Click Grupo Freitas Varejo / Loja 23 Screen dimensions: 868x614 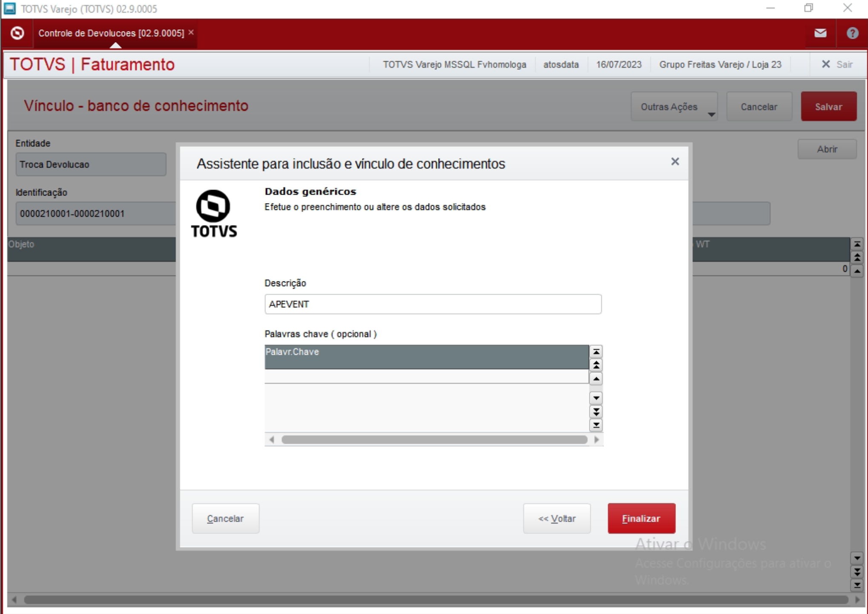[720, 64]
